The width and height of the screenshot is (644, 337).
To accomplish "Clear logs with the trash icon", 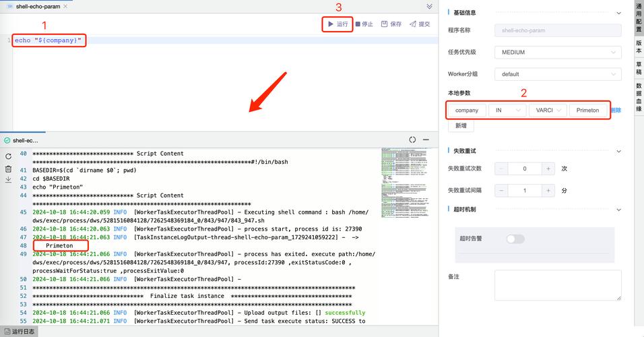I will (9, 168).
